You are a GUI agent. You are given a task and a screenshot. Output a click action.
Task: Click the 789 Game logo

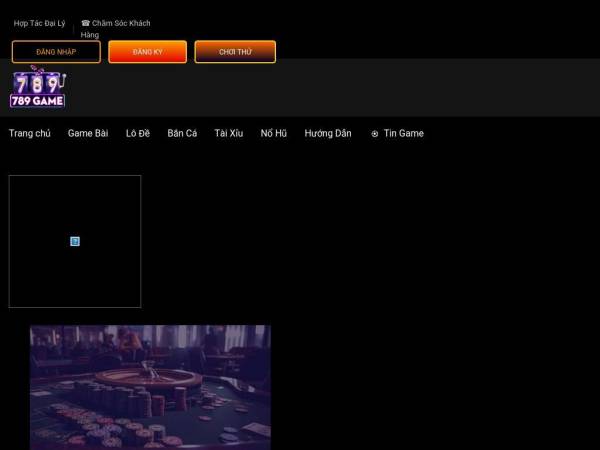[x=37, y=88]
